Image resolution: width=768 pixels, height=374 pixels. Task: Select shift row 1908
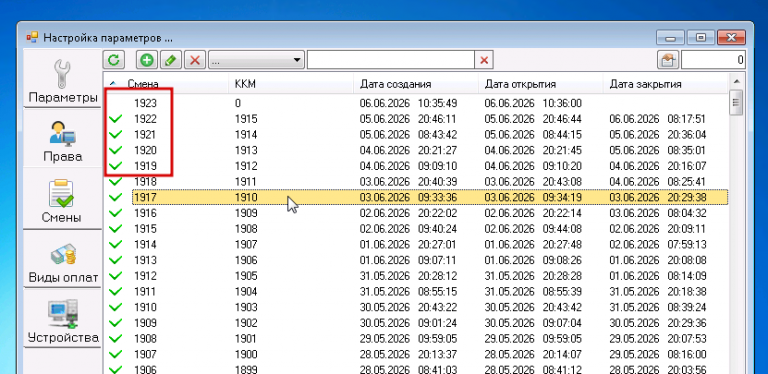[x=416, y=338]
